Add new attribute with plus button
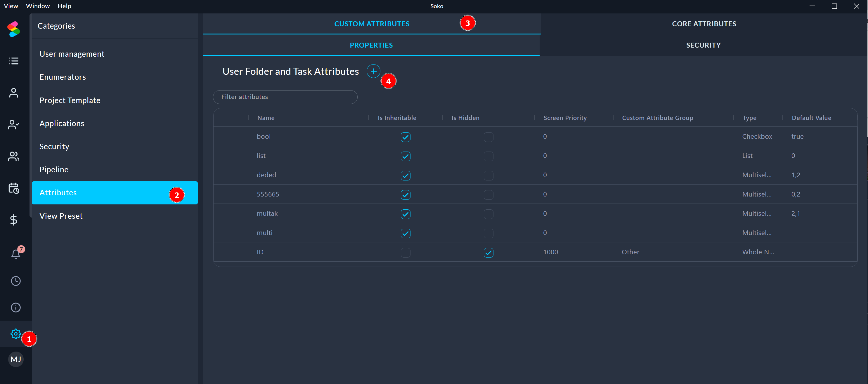Viewport: 868px width, 384px height. click(373, 72)
